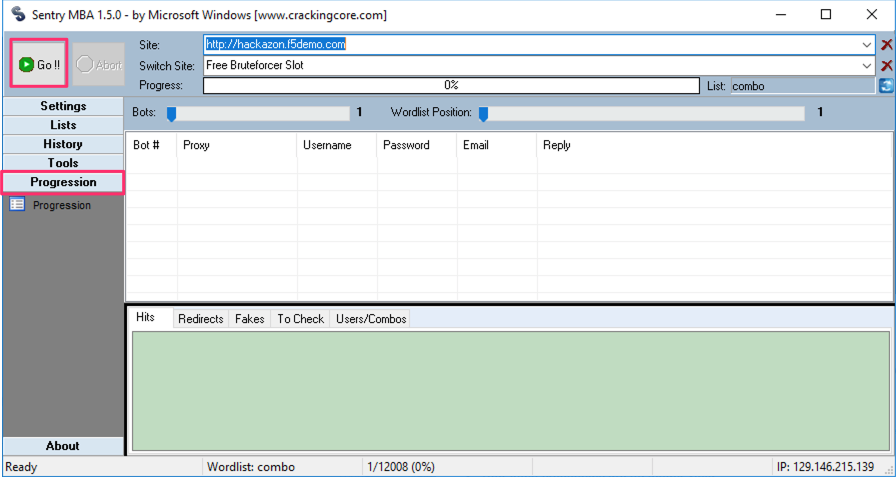Remove Switch Site entry with red X

886,65
